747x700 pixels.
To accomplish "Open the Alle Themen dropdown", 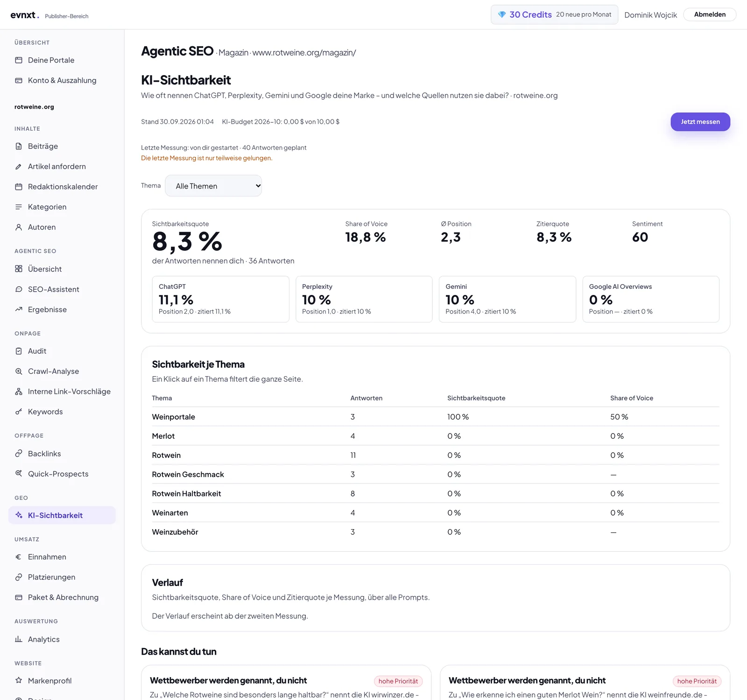I will [x=213, y=186].
